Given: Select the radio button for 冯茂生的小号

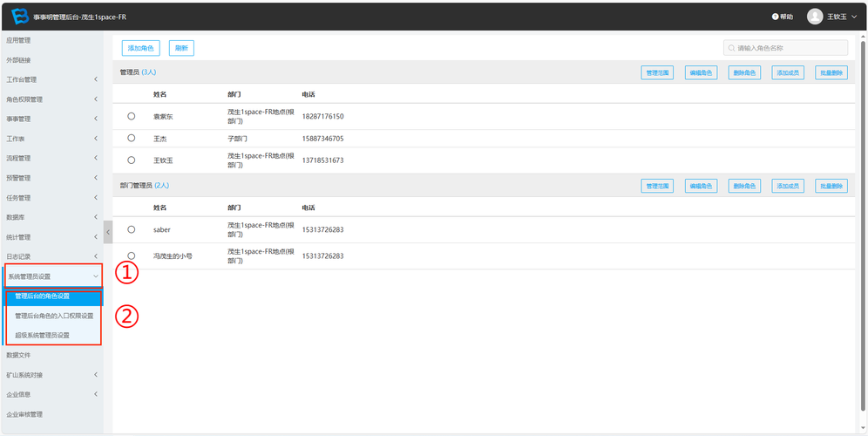Looking at the screenshot, I should 132,255.
